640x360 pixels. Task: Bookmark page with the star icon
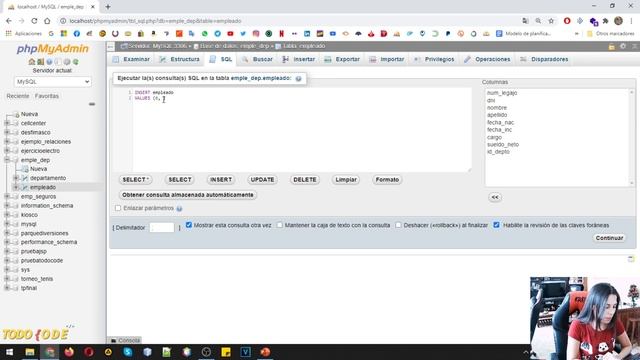coord(551,21)
